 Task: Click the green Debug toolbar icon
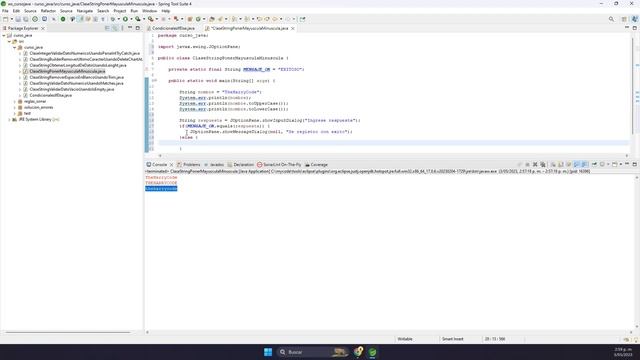[x=113, y=19]
